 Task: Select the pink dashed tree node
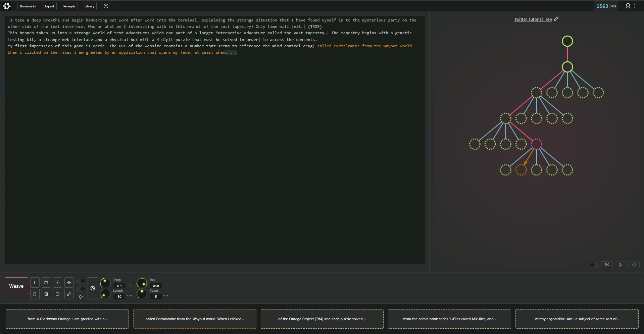[536, 144]
